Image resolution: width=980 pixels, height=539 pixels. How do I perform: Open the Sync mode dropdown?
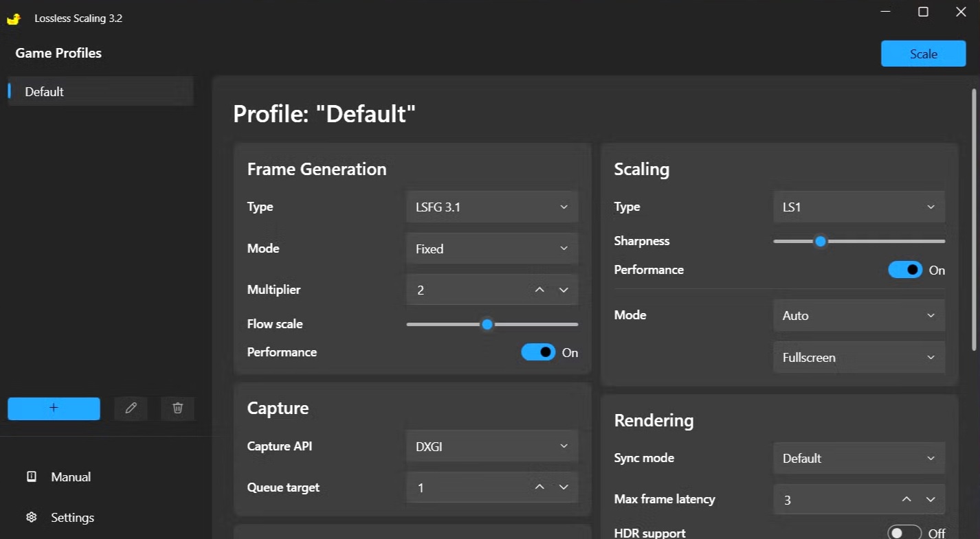click(x=859, y=458)
